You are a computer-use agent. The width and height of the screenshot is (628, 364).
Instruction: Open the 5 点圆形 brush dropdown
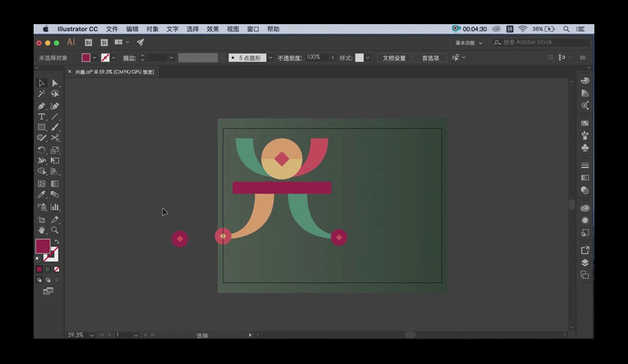pos(271,58)
